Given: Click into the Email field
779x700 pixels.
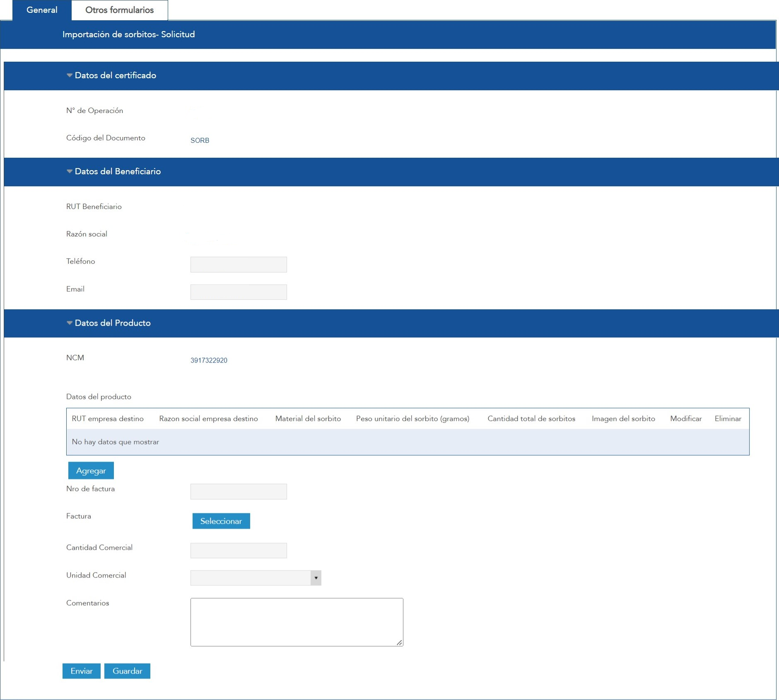Looking at the screenshot, I should pyautogui.click(x=239, y=292).
